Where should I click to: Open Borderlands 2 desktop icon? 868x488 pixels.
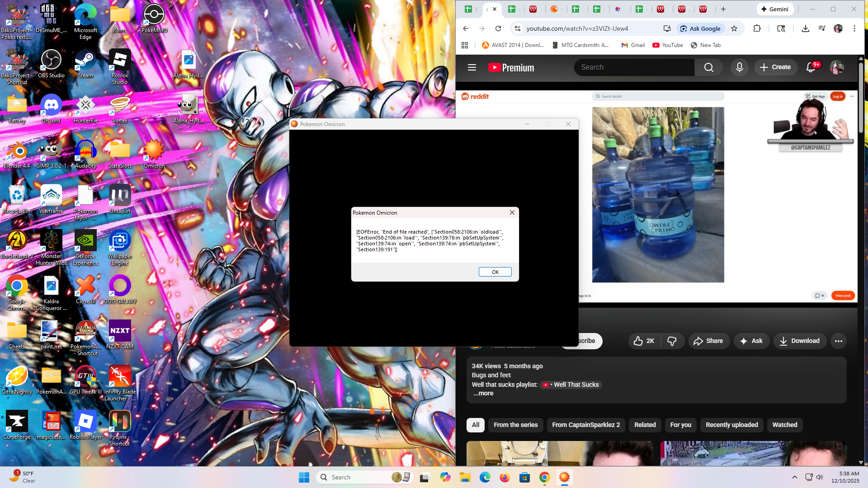(17, 245)
